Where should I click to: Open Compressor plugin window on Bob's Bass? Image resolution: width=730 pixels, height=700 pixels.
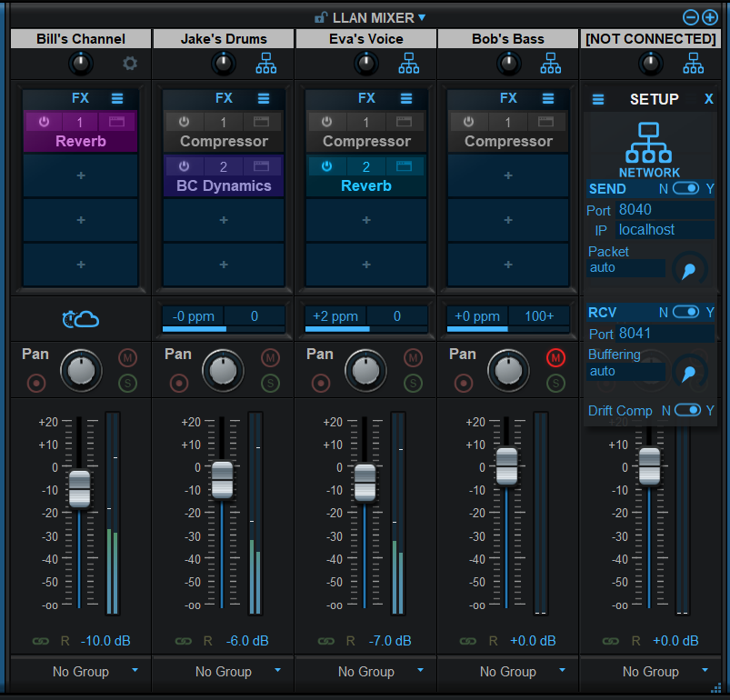(x=545, y=122)
